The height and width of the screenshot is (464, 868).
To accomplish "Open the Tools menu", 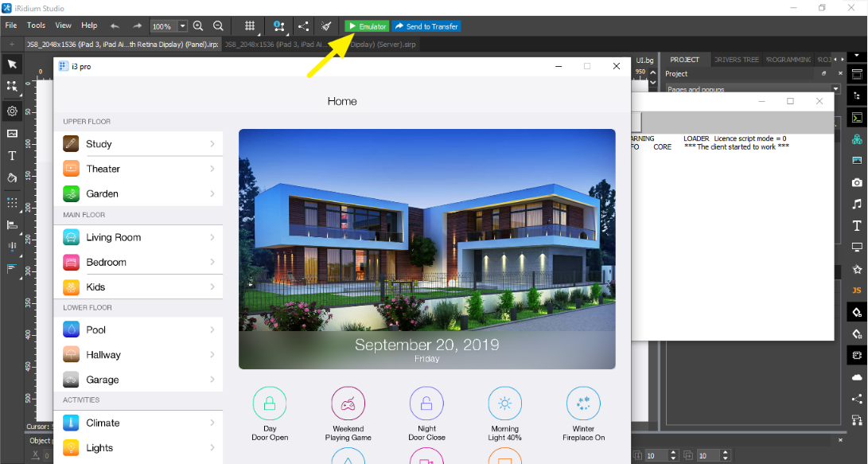I will coord(36,25).
